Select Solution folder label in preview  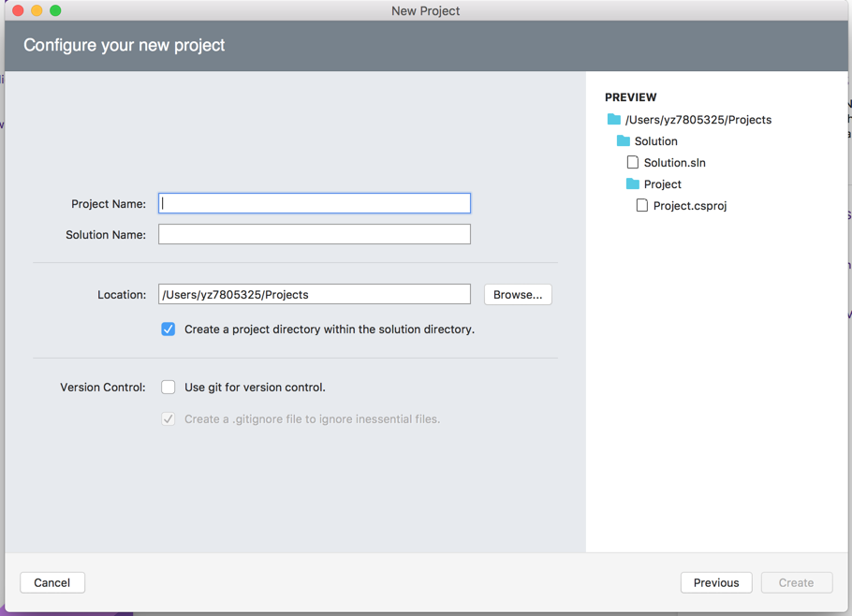655,141
